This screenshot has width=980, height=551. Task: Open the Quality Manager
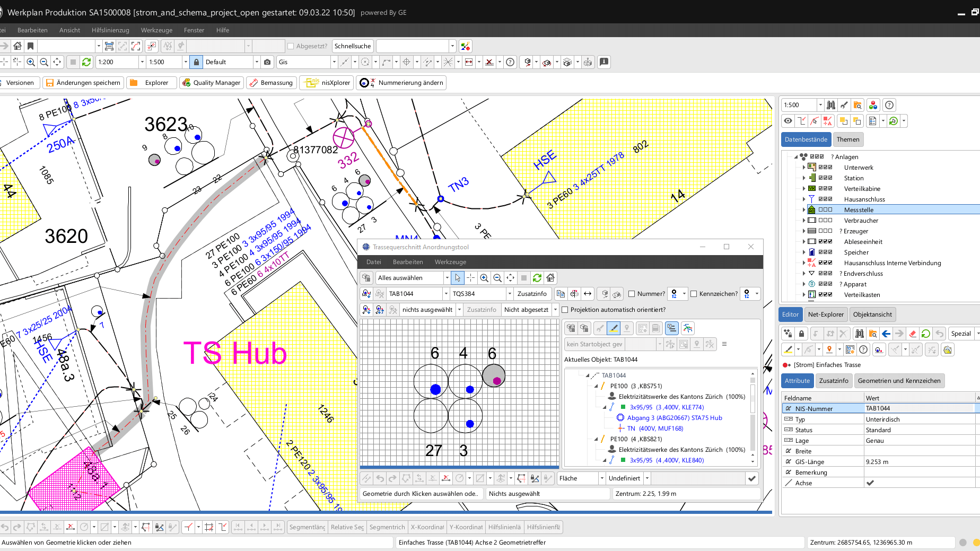coord(212,83)
